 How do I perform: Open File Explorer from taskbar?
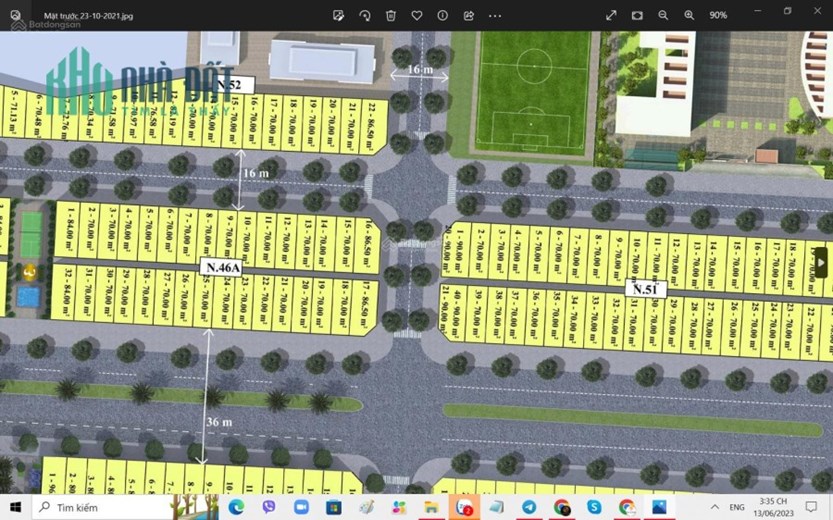click(x=431, y=507)
